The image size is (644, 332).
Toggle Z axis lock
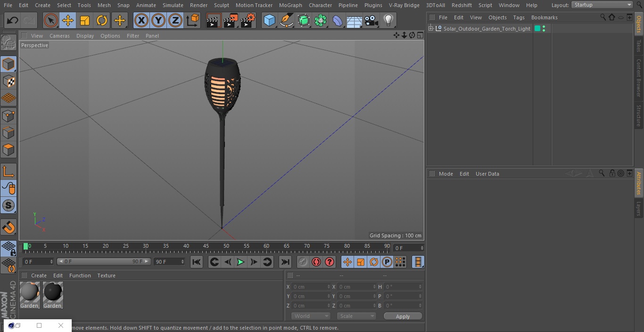pyautogui.click(x=175, y=20)
